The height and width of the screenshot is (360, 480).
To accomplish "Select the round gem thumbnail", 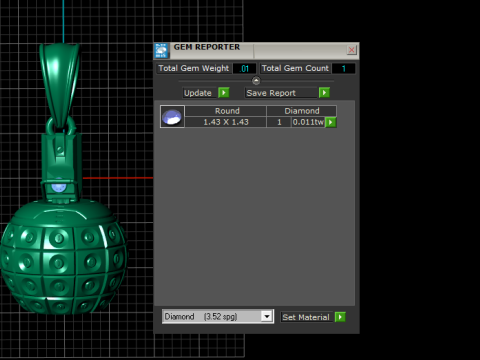I will click(172, 117).
